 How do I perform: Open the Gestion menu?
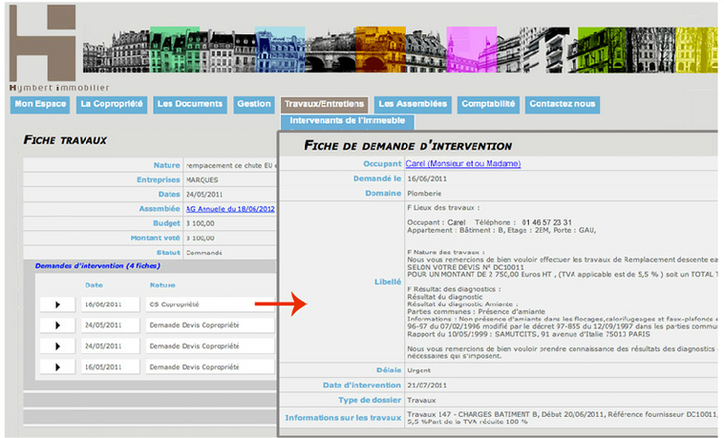tap(254, 104)
